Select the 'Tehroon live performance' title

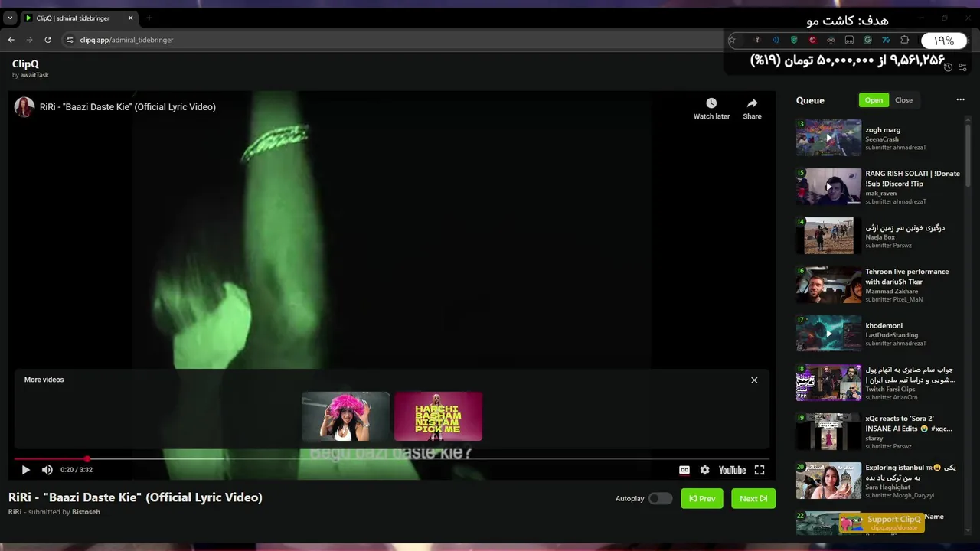click(x=906, y=276)
